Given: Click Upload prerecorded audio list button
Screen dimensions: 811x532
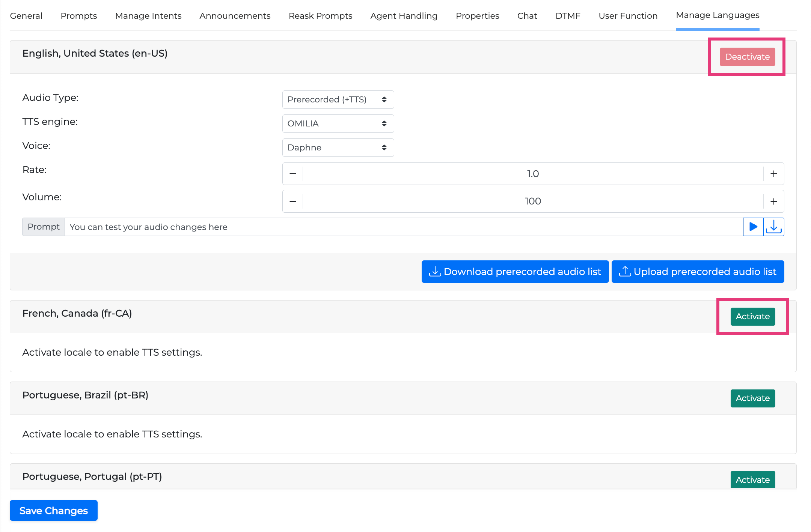Looking at the screenshot, I should tap(698, 272).
